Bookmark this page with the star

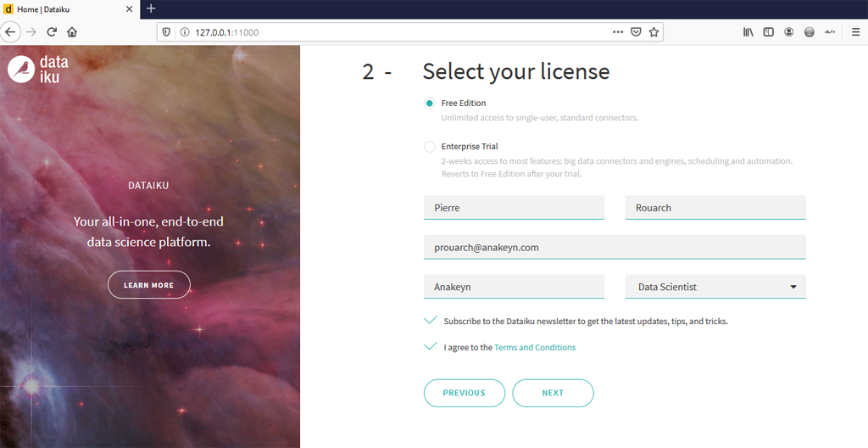coord(654,32)
